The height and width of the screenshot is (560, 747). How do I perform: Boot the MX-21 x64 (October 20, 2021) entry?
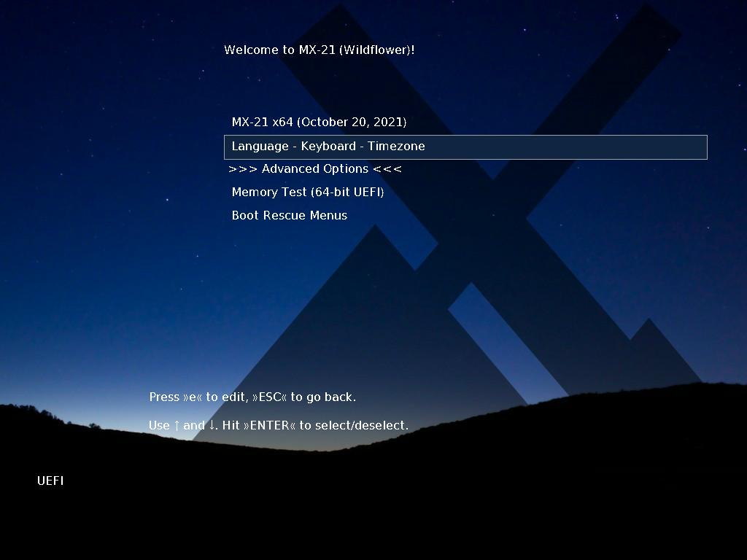pyautogui.click(x=319, y=122)
